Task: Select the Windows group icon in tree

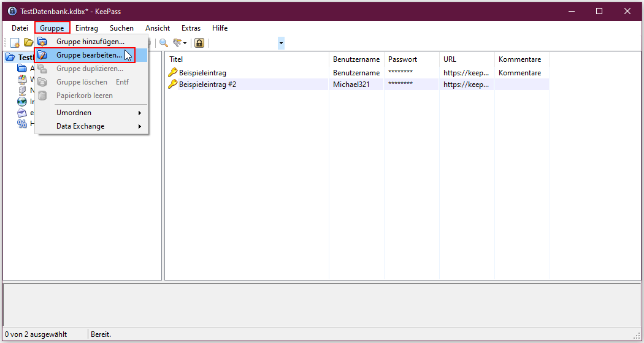Action: coord(21,79)
